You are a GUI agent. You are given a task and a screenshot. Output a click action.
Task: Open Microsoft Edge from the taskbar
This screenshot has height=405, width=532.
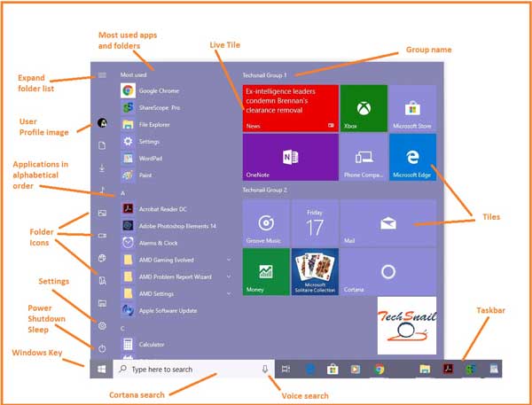pos(310,369)
